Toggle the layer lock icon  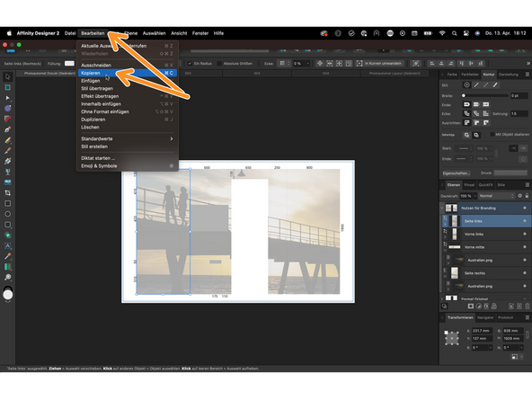tap(527, 196)
